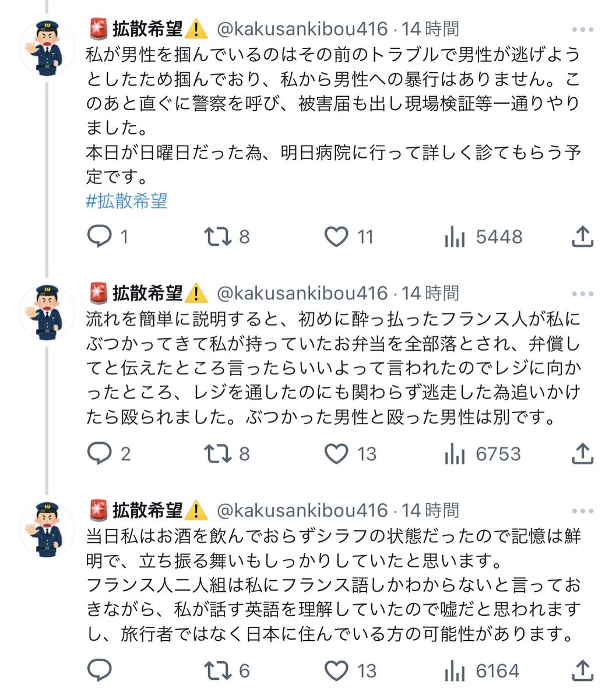Open more options on first tweet

[582, 29]
